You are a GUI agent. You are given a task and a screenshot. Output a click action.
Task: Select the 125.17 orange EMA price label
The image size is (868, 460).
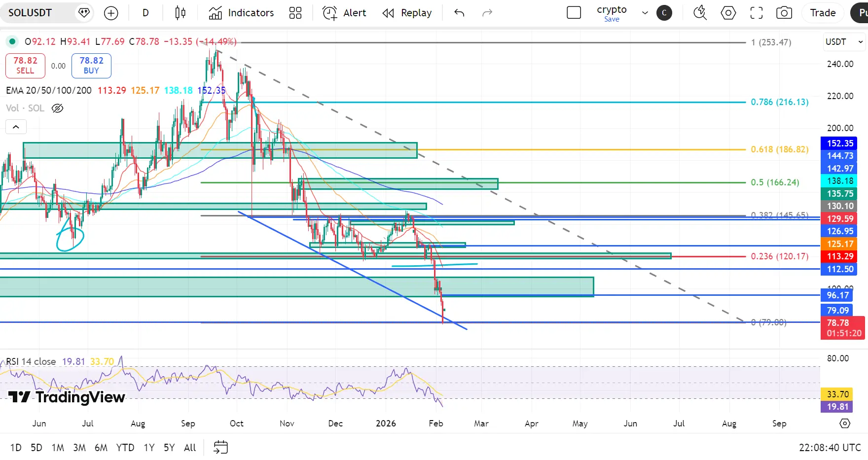click(x=840, y=244)
